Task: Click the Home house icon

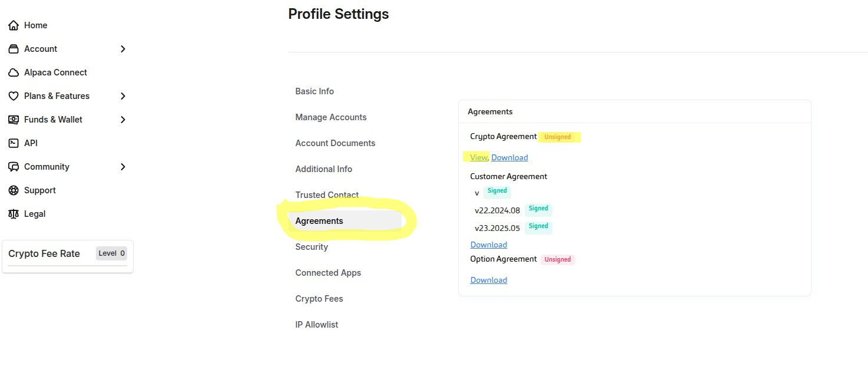Action: point(14,25)
